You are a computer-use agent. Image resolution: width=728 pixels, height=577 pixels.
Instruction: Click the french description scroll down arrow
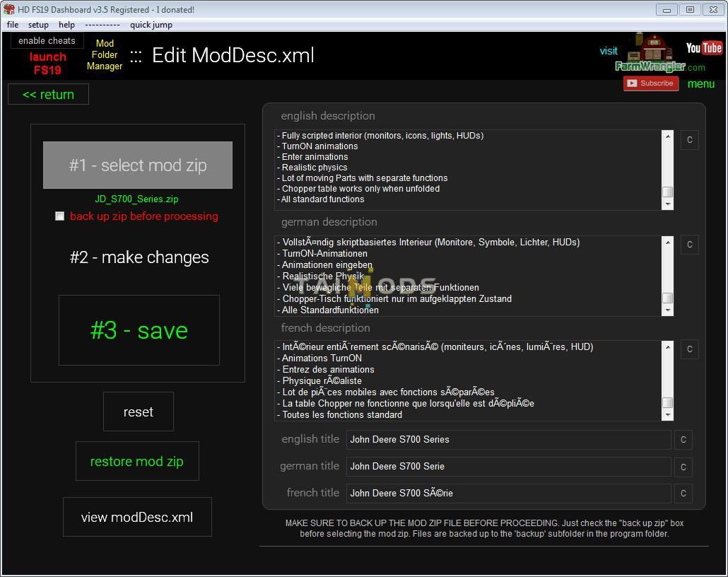[x=668, y=415]
